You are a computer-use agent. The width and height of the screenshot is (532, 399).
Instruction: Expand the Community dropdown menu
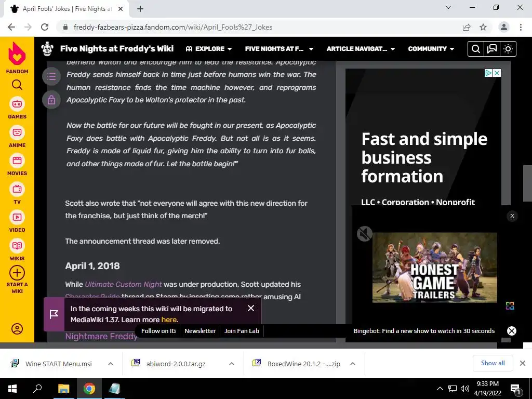pyautogui.click(x=431, y=49)
